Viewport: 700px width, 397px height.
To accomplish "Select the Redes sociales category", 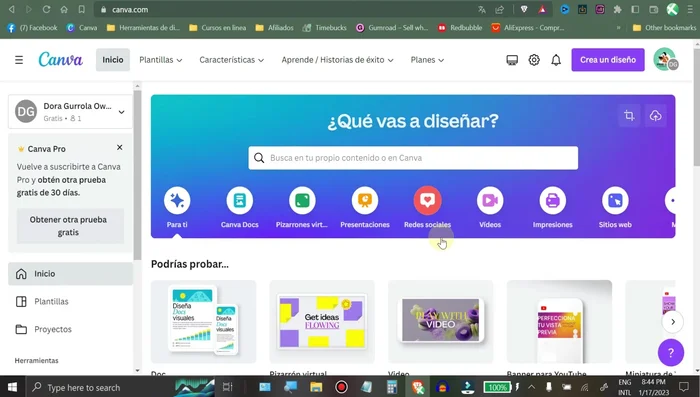I will click(x=427, y=208).
